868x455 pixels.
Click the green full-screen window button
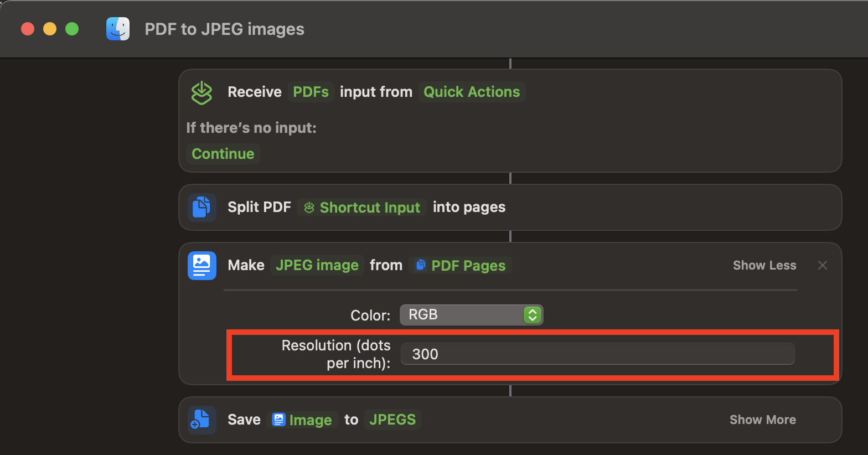tap(72, 29)
